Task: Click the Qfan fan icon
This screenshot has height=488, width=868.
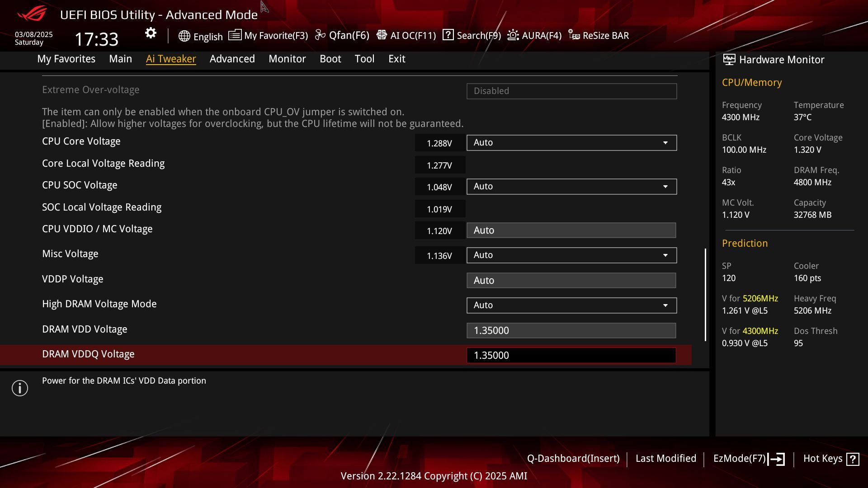Action: pyautogui.click(x=320, y=35)
